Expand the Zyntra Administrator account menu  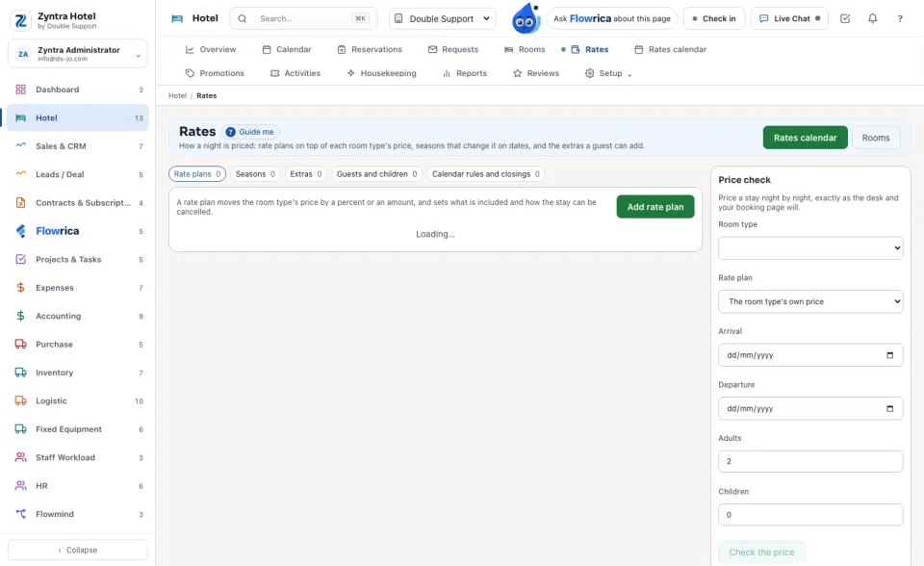click(78, 54)
